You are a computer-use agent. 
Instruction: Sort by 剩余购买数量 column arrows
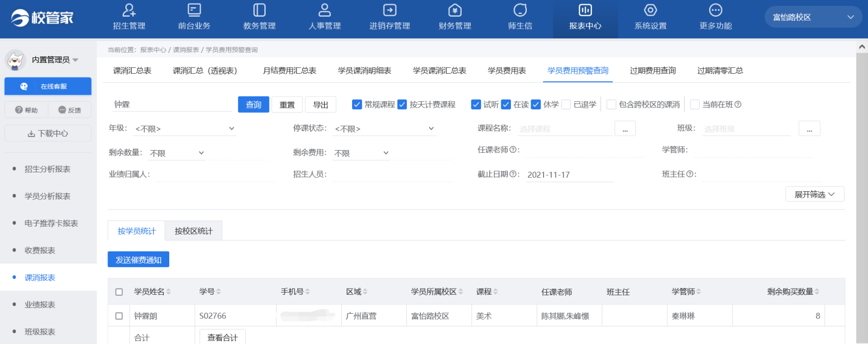(x=817, y=291)
